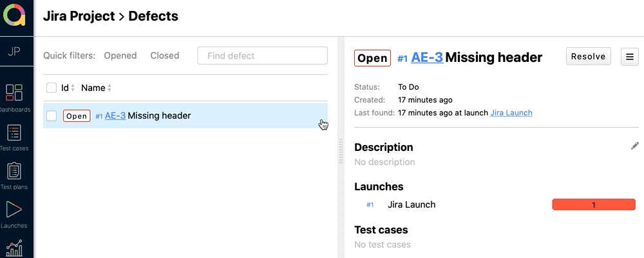Click the Find defect search field
Image resolution: width=644 pixels, height=258 pixels.
point(262,55)
